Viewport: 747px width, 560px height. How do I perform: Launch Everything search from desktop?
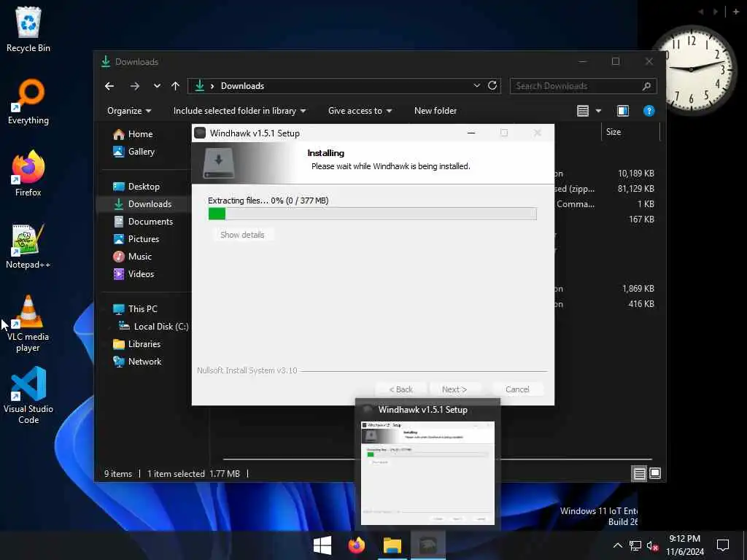click(28, 102)
